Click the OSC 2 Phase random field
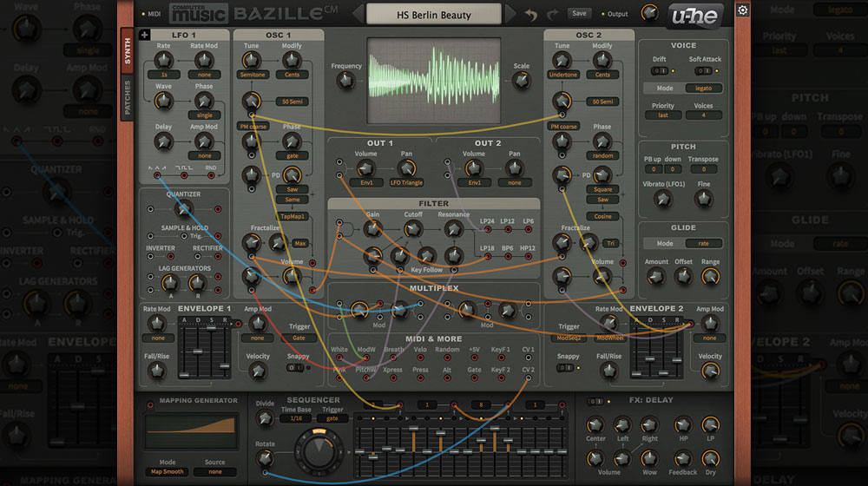This screenshot has width=868, height=486. 602,156
